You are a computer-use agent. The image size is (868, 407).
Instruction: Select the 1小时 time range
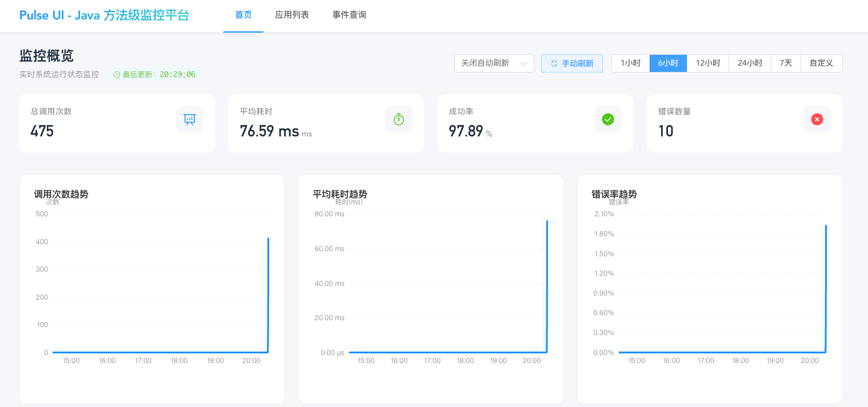pyautogui.click(x=631, y=63)
